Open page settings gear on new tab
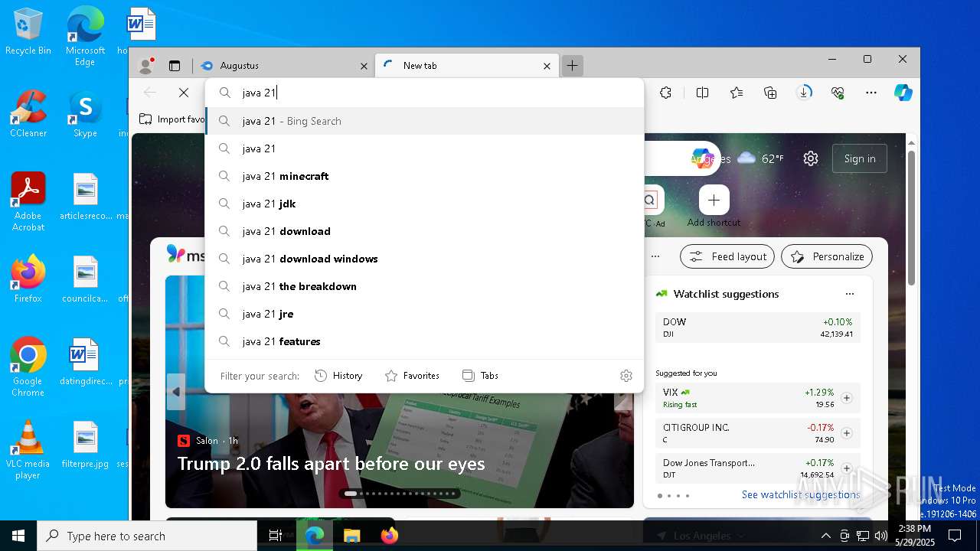Image resolution: width=980 pixels, height=551 pixels. pyautogui.click(x=811, y=158)
